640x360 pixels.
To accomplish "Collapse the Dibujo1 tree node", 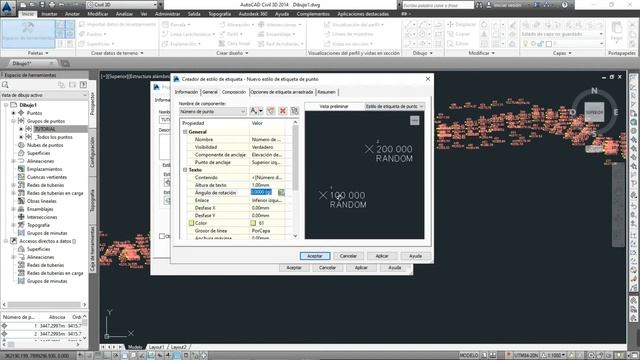I will point(6,105).
